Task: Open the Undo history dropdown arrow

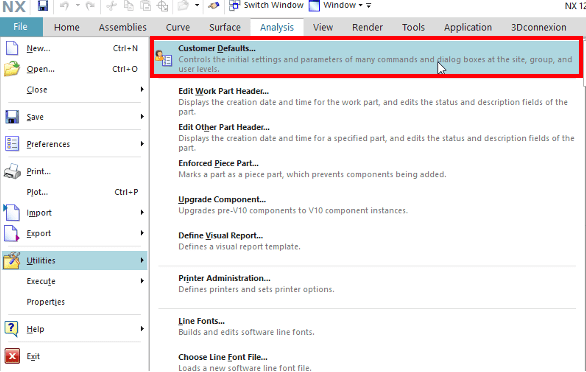Action: (x=78, y=5)
